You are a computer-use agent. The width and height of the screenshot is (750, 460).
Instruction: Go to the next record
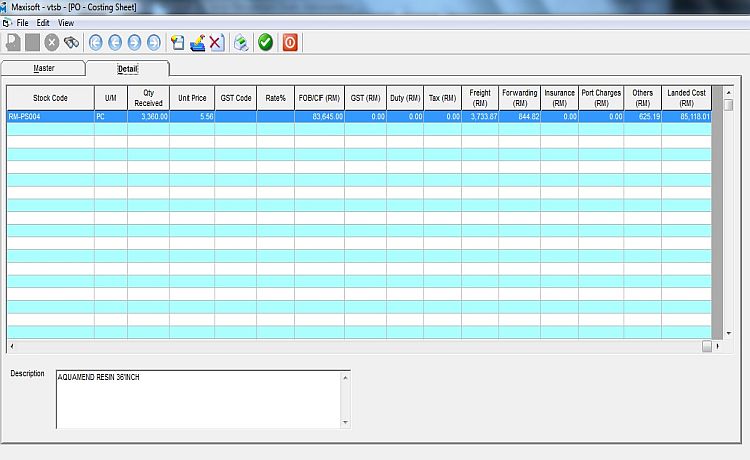[x=134, y=42]
